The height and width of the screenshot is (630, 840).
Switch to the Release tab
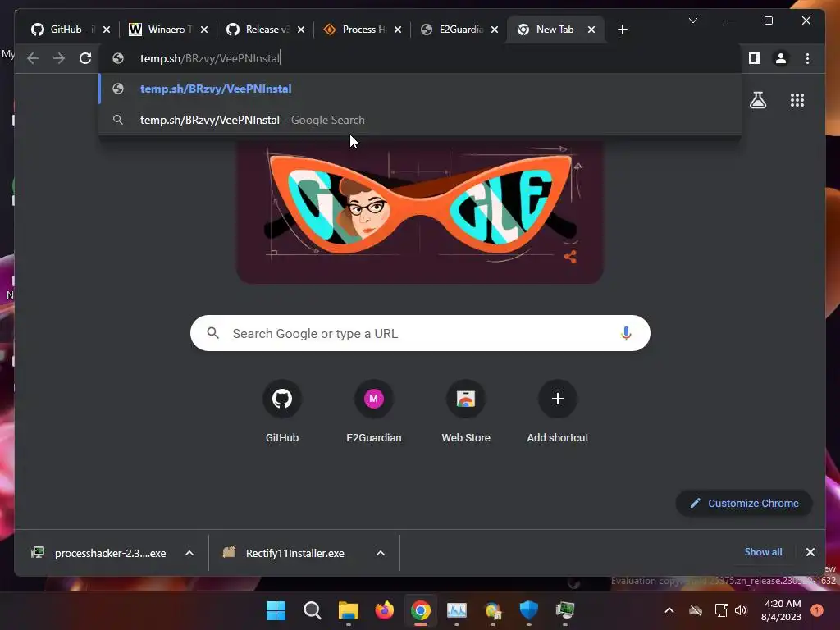(x=258, y=30)
